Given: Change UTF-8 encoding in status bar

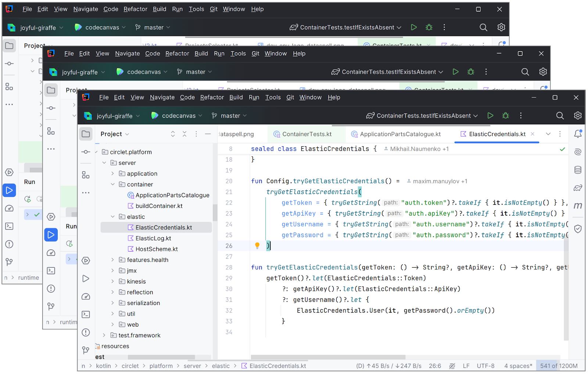Looking at the screenshot, I should [x=485, y=366].
